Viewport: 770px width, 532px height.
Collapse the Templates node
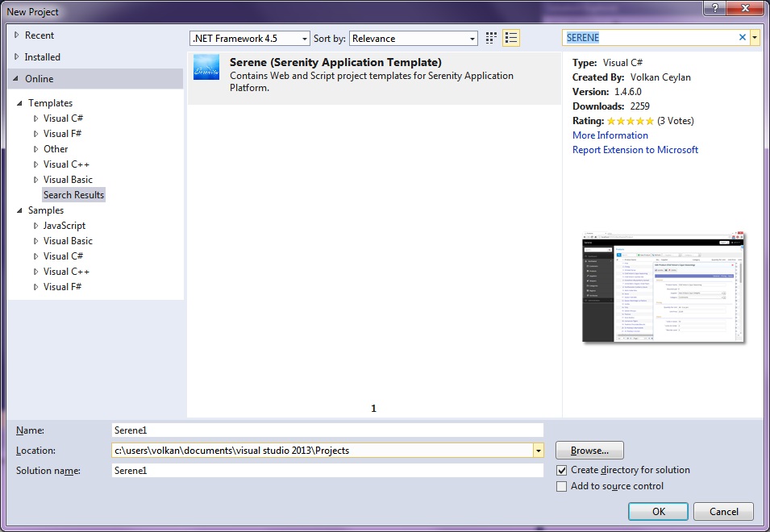(x=19, y=103)
